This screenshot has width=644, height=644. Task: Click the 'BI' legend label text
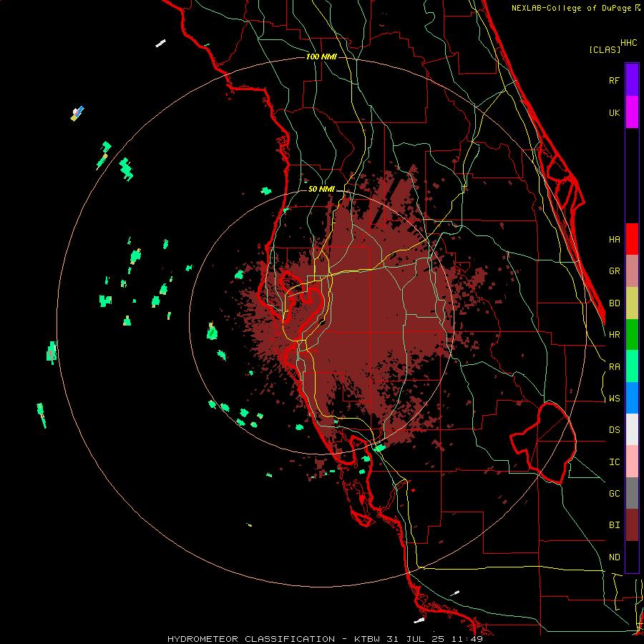614,525
